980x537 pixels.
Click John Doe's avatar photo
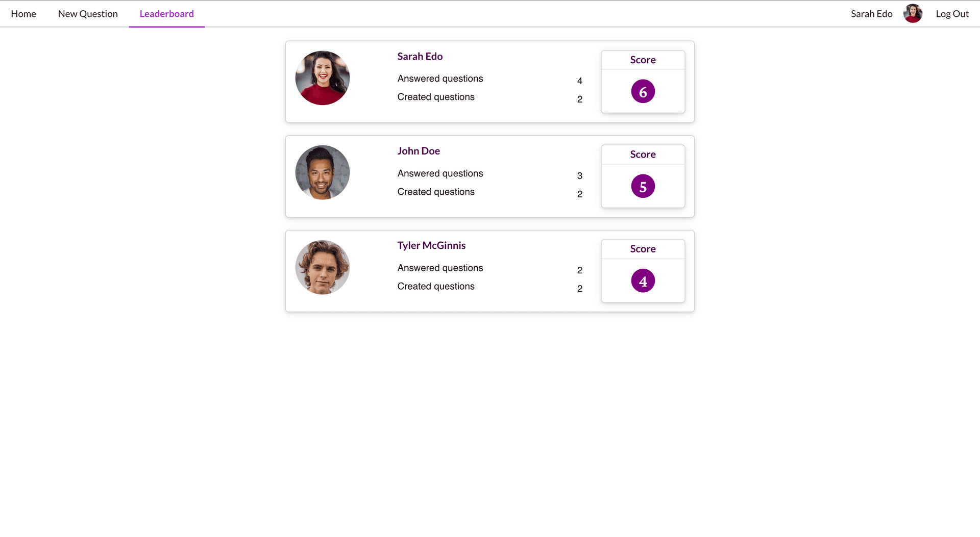tap(323, 172)
